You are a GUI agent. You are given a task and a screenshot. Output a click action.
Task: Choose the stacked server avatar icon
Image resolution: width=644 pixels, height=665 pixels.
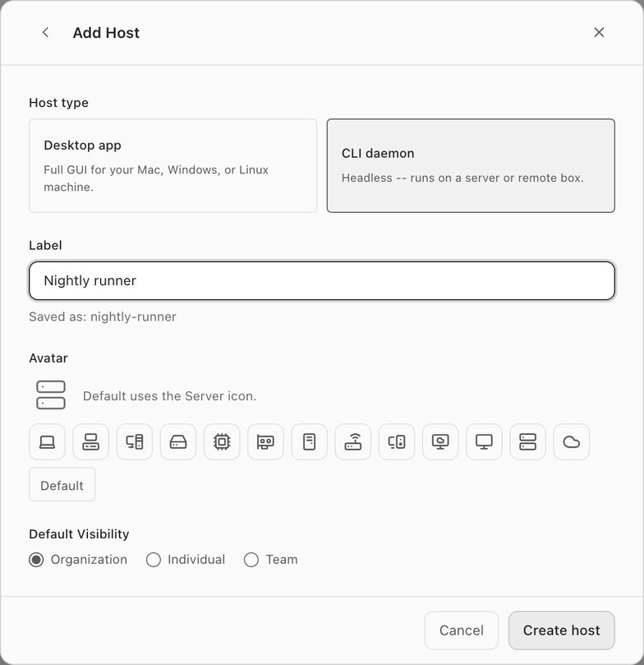tap(527, 442)
